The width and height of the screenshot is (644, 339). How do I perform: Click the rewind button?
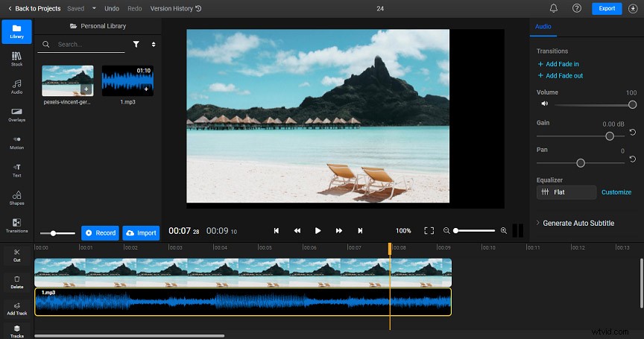(297, 231)
